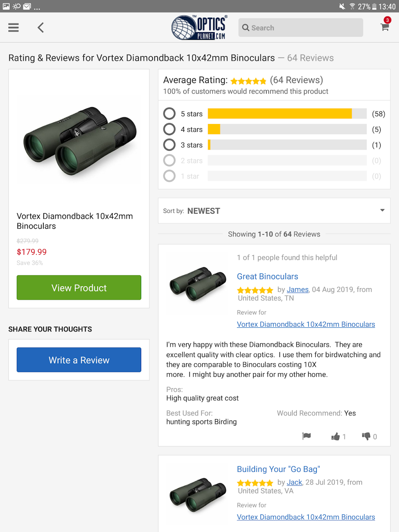Open the hamburger navigation menu
Image resolution: width=399 pixels, height=532 pixels.
click(14, 28)
